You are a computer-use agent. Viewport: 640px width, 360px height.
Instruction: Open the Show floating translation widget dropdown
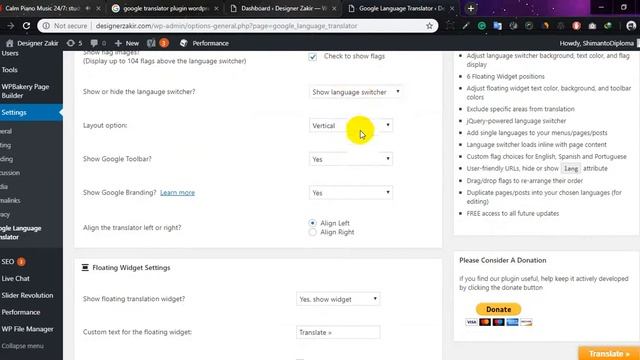(x=338, y=299)
